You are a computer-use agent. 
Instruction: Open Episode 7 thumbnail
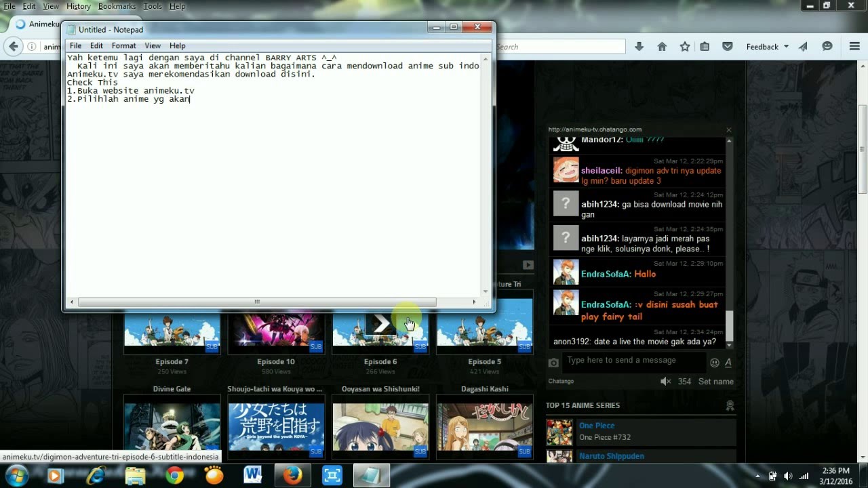pyautogui.click(x=172, y=333)
